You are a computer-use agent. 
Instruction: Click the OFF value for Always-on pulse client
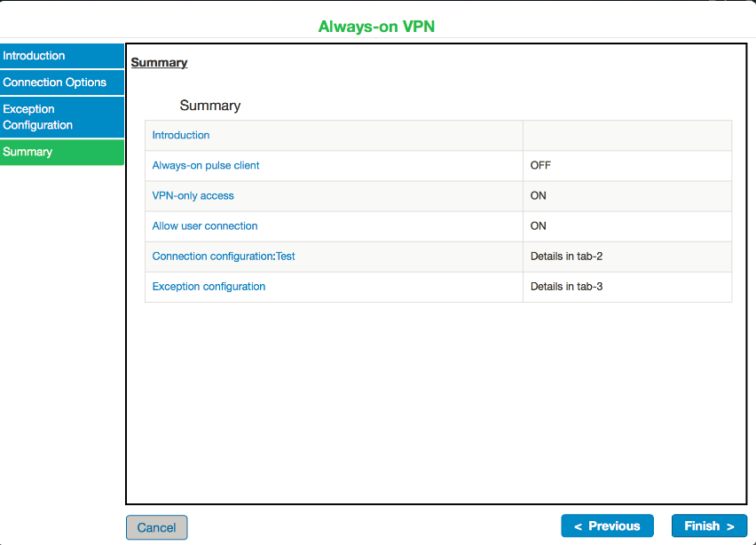coord(540,166)
